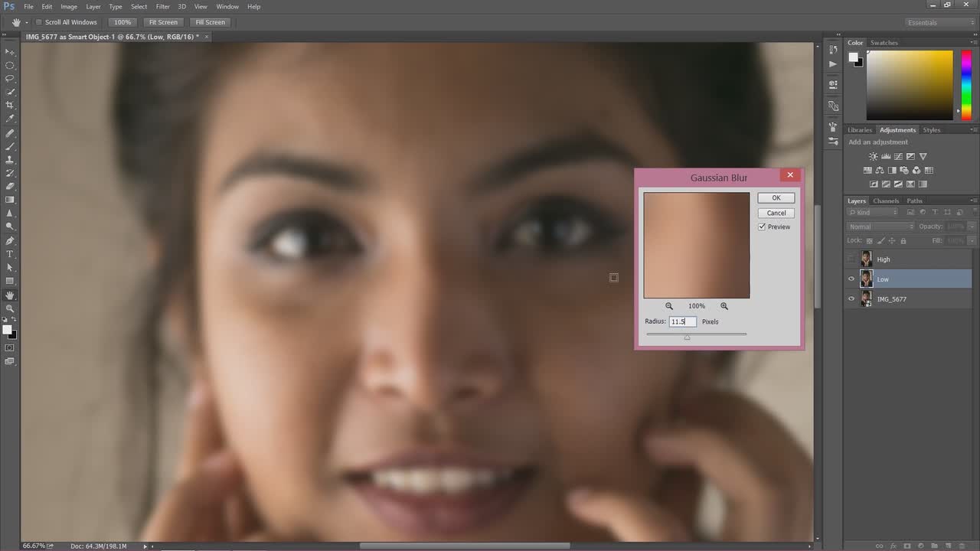This screenshot has width=980, height=551.
Task: Open the tool preset picker arrow
Action: (27, 22)
